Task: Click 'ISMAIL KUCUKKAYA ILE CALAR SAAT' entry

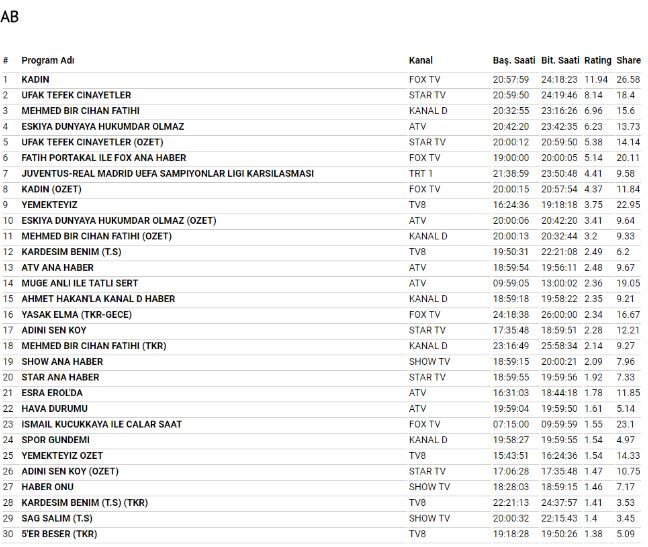Action: pos(102,424)
